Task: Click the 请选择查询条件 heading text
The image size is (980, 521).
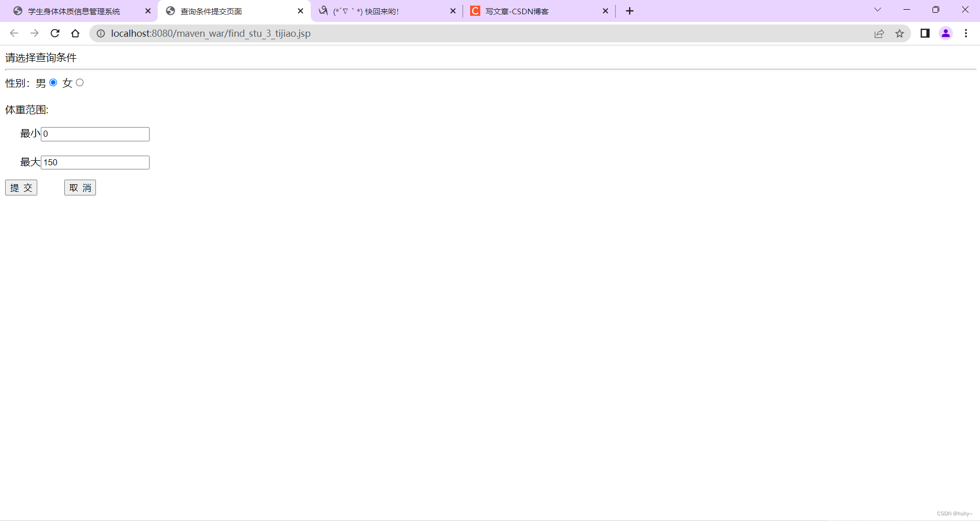Action: point(41,58)
